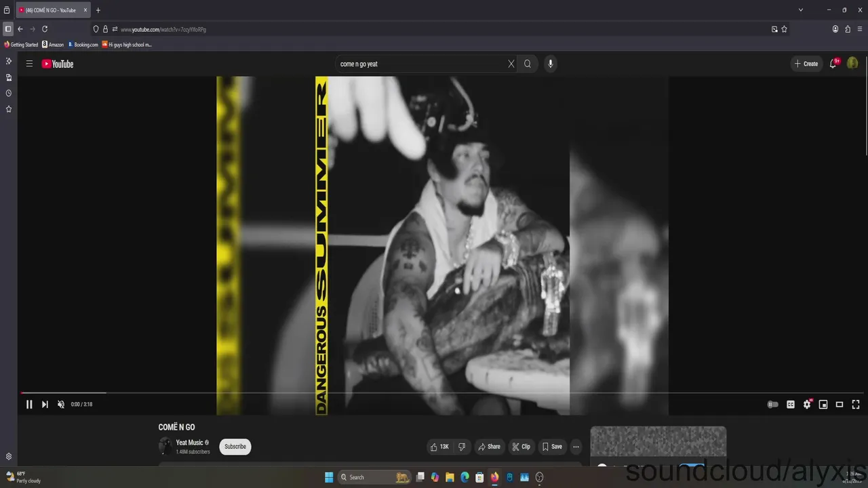Open a new browser tab
868x488 pixels.
pos(98,10)
